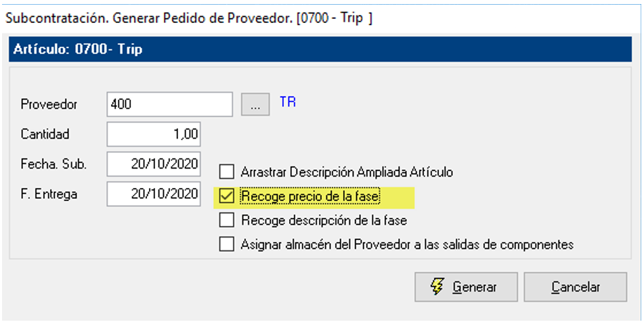Enable Arrastrar Descripción Ampliada Artículo checkbox
Viewport: 644px width, 322px height.
click(226, 172)
